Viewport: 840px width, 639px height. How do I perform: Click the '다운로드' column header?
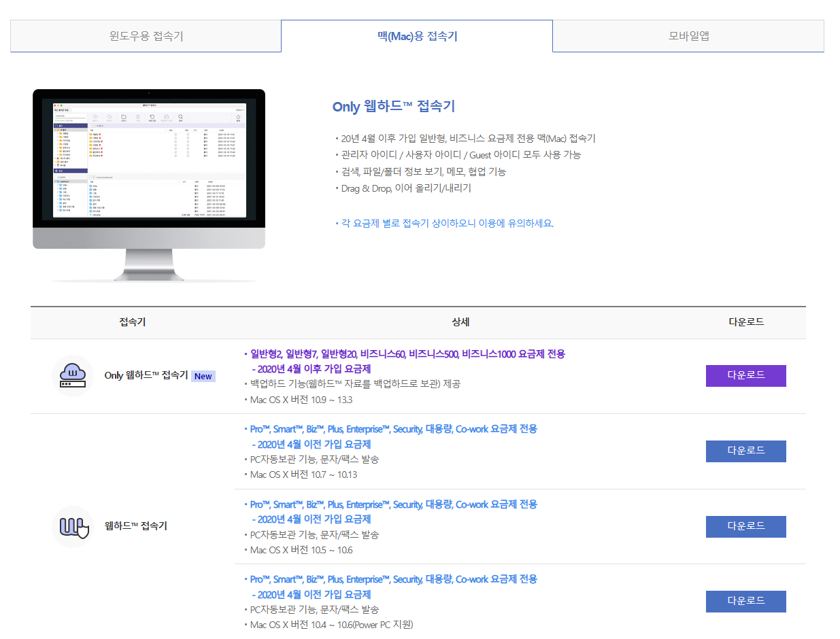click(745, 322)
